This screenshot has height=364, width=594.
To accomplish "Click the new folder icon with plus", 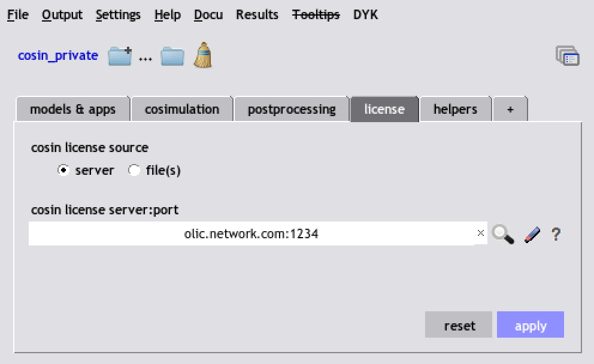I will click(x=120, y=56).
